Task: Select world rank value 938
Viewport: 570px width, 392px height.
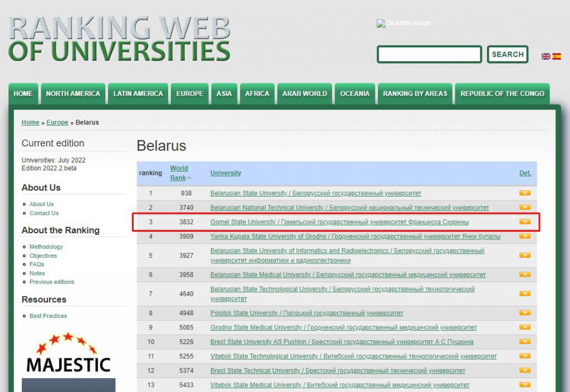Action: 186,193
